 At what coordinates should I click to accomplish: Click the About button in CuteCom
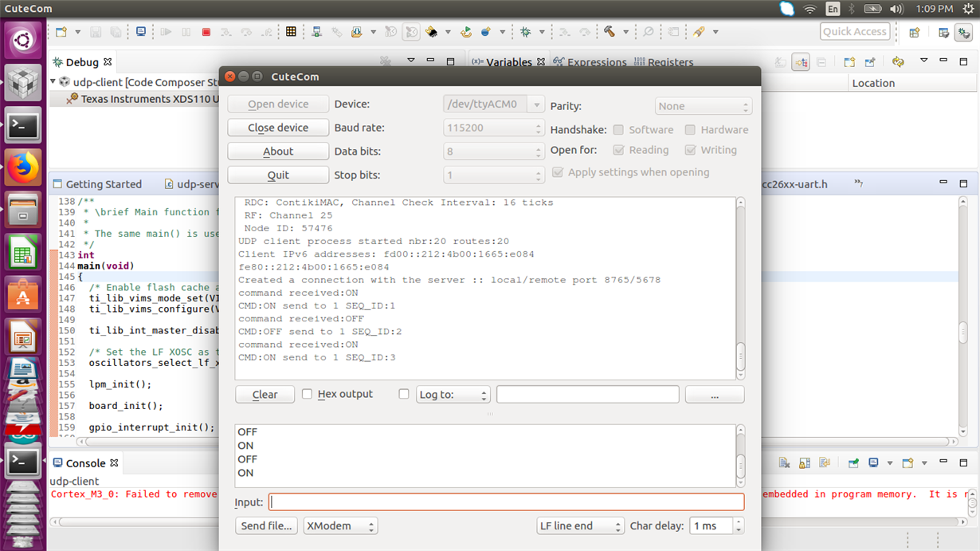[x=278, y=152]
